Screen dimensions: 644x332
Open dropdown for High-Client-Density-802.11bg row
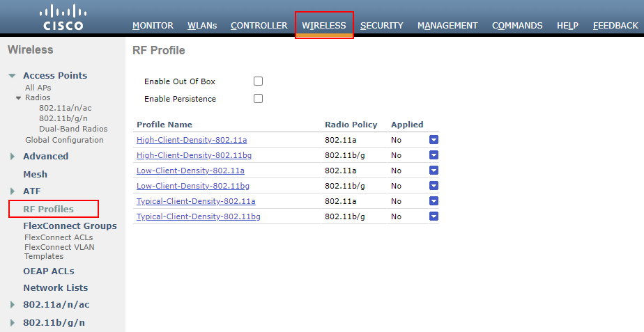434,155
